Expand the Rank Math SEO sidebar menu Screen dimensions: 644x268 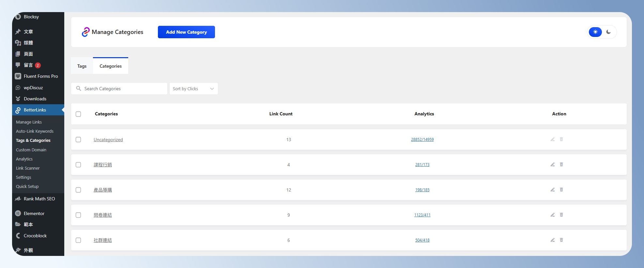39,199
